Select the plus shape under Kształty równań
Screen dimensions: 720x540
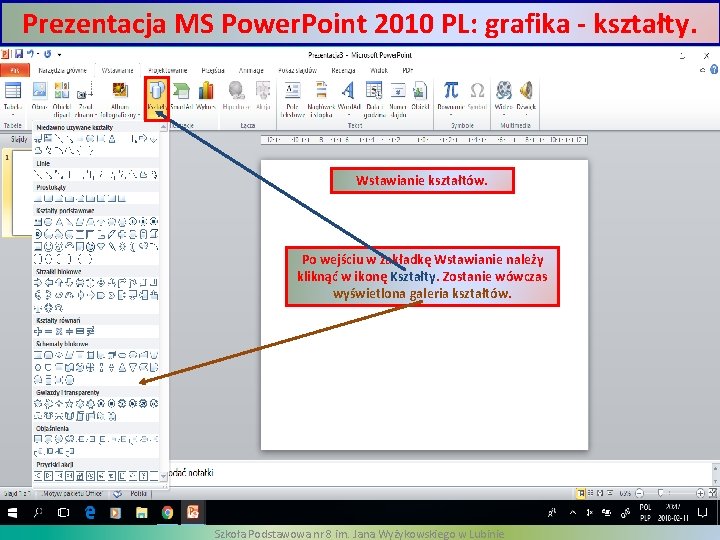click(38, 331)
